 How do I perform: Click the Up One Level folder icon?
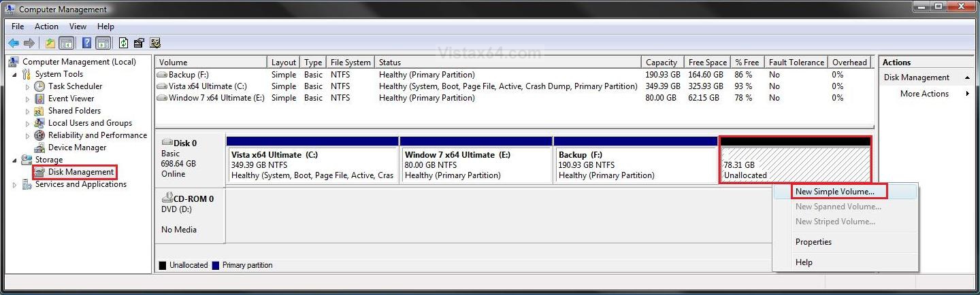[x=50, y=43]
